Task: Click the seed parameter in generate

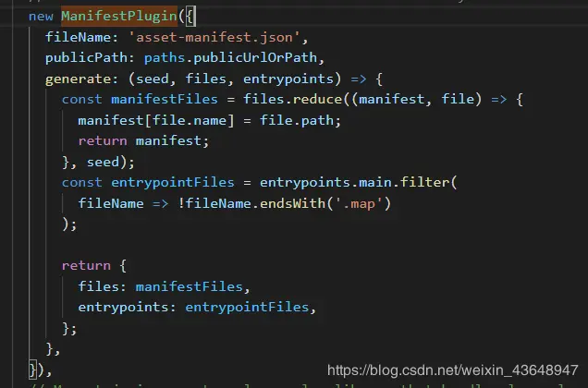Action: click(152, 79)
